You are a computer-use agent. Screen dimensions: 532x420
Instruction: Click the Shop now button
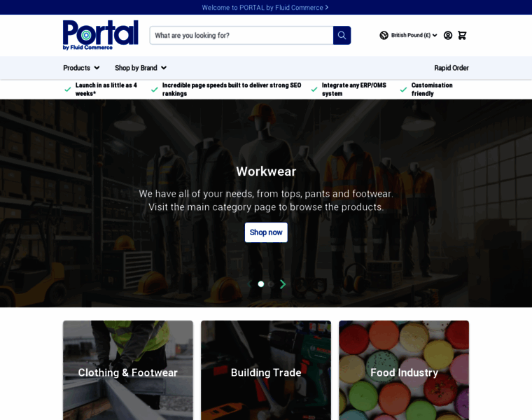click(x=266, y=232)
